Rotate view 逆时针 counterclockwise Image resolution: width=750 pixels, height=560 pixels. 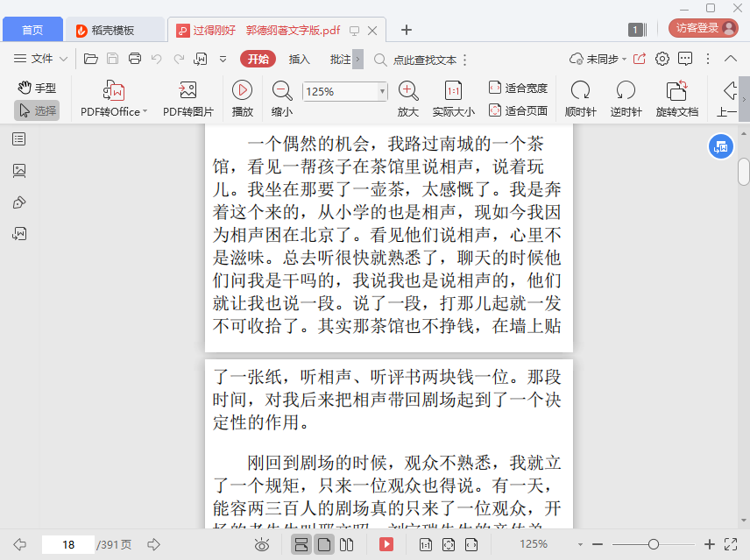point(626,99)
